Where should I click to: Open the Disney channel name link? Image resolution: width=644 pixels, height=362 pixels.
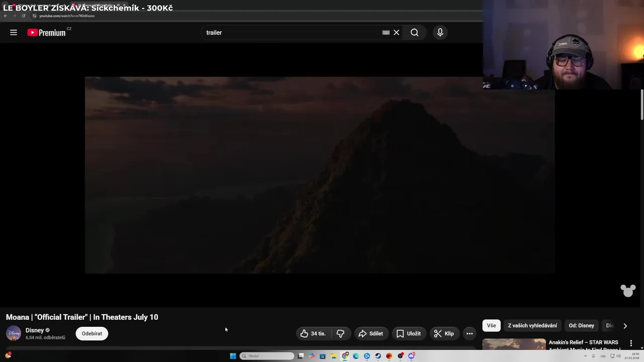click(35, 330)
